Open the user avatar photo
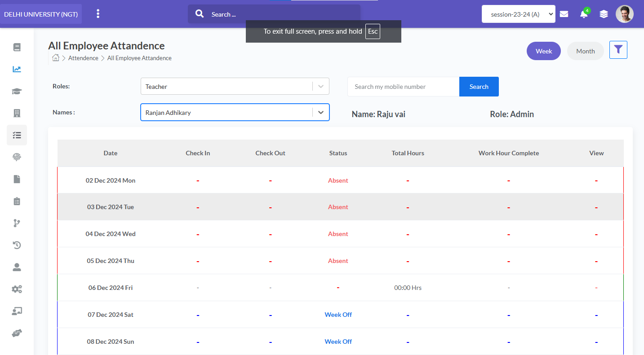This screenshot has width=644, height=355. click(x=625, y=14)
